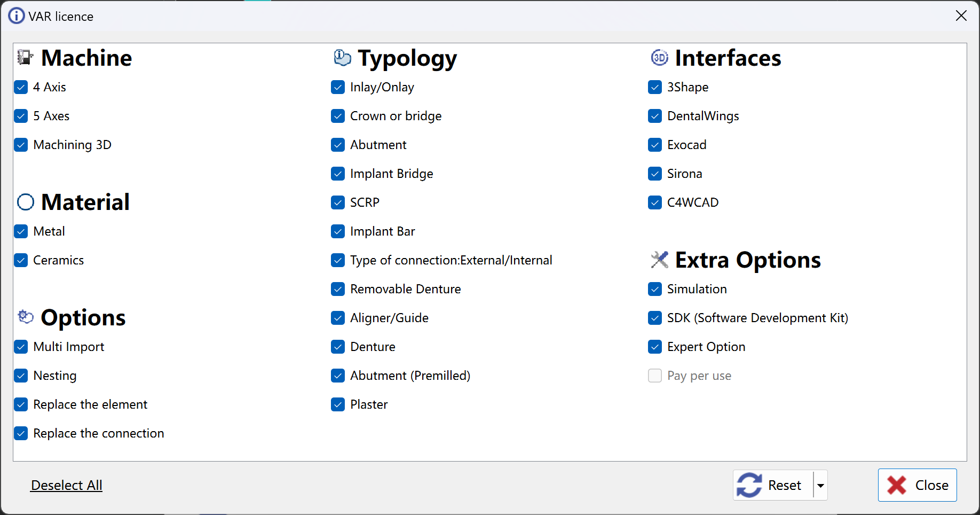This screenshot has height=515, width=980.
Task: Click the Extra Options tools icon
Action: coord(659,260)
